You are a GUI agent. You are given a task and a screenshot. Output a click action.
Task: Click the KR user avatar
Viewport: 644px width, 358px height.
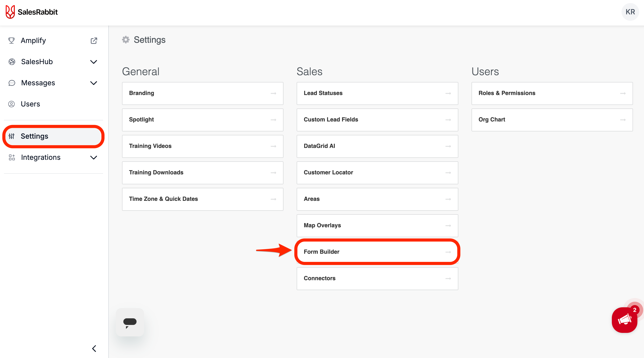(630, 12)
